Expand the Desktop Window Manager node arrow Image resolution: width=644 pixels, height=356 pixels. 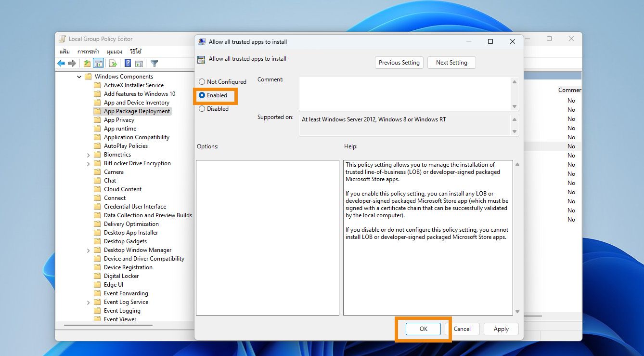pyautogui.click(x=89, y=251)
